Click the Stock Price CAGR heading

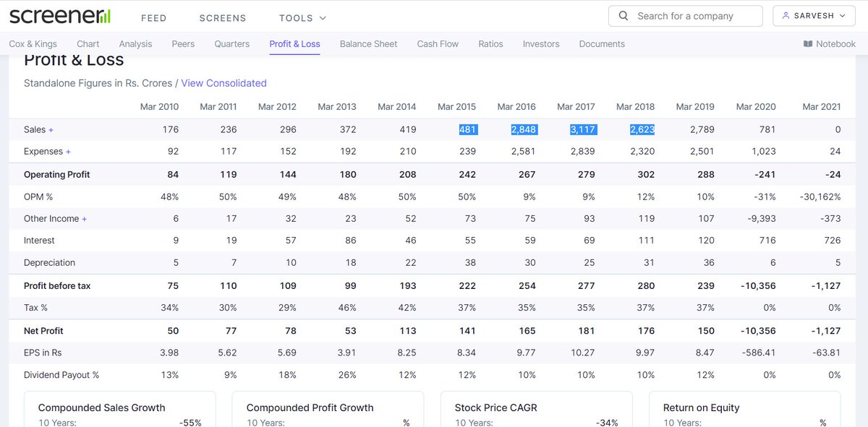496,407
